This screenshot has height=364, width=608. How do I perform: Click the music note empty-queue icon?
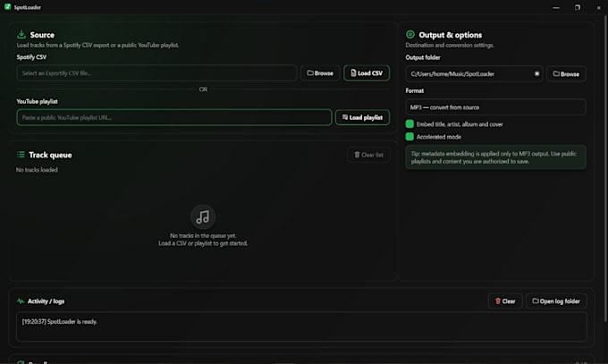[203, 216]
